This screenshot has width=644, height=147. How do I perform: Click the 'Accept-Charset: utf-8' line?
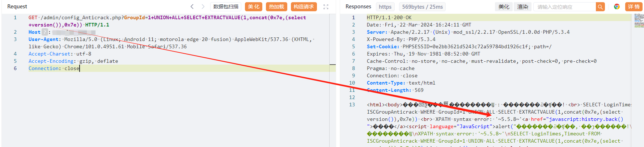click(60, 54)
